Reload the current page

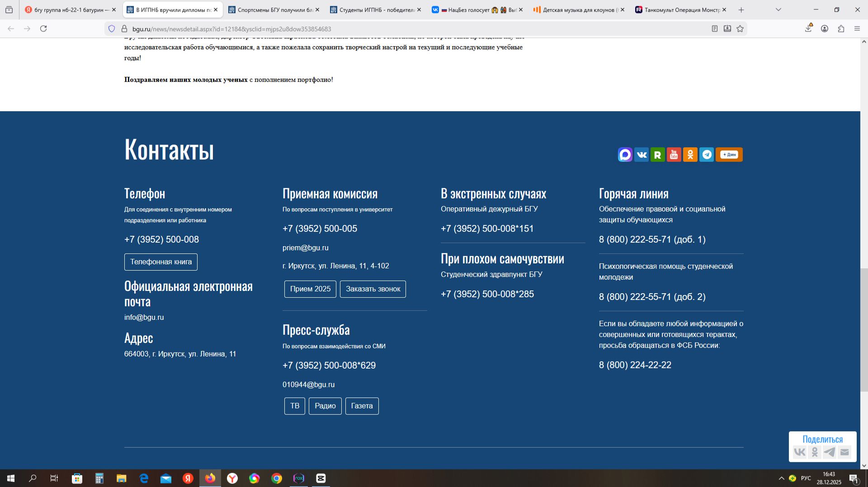(x=43, y=28)
